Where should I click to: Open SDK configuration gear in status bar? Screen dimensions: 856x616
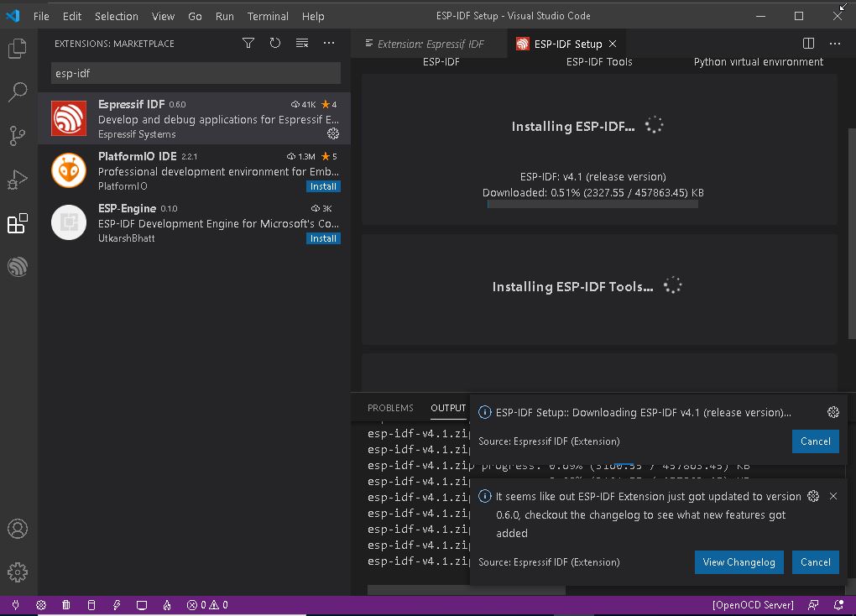pyautogui.click(x=41, y=604)
